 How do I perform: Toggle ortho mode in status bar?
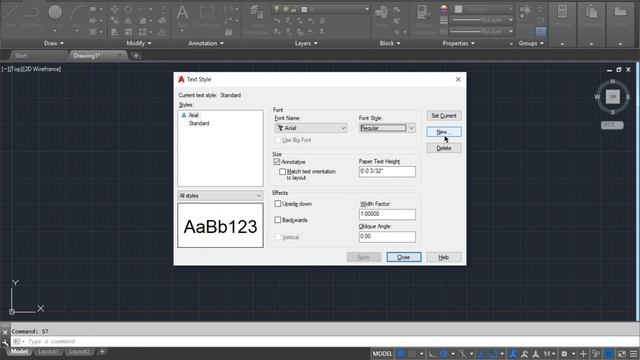pos(432,354)
